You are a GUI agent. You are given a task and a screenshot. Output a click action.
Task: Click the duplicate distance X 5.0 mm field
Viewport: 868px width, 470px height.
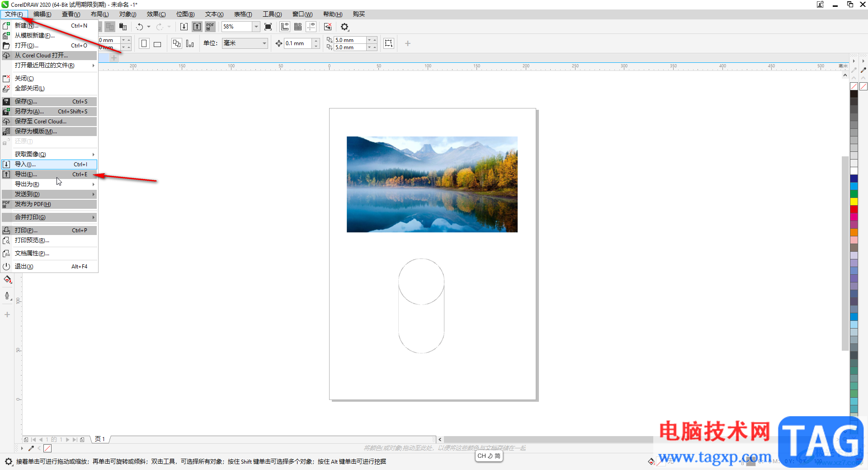pyautogui.click(x=350, y=40)
